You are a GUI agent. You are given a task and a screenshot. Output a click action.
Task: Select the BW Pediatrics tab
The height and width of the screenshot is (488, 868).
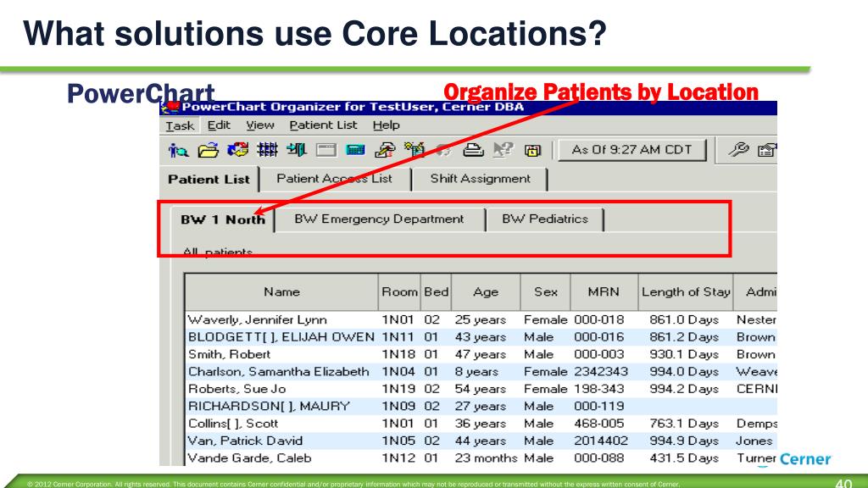point(545,219)
